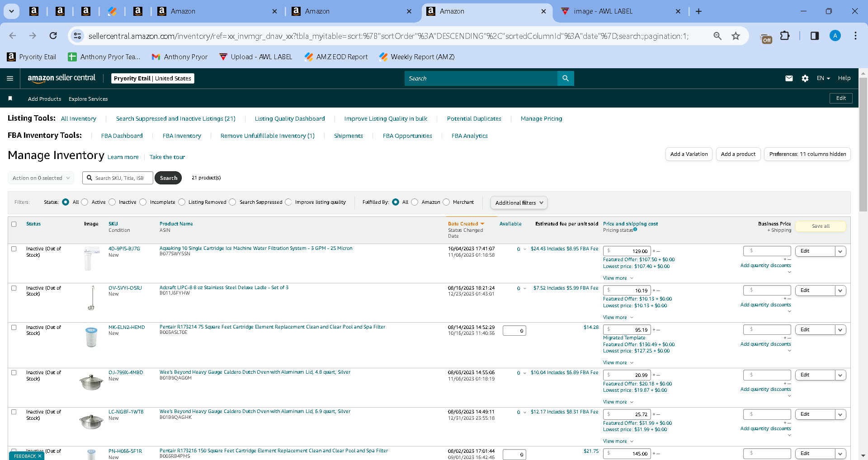
Task: Open the Seller Central hamburger menu
Action: tap(10, 78)
